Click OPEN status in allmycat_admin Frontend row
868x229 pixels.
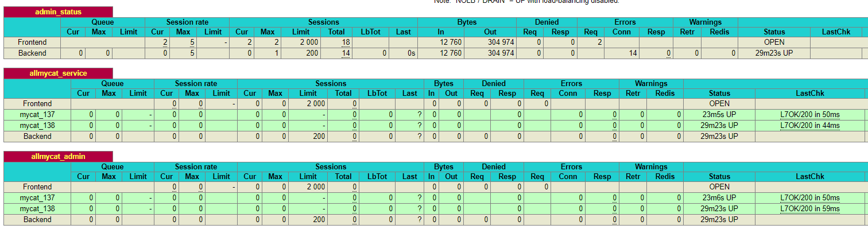pyautogui.click(x=719, y=187)
